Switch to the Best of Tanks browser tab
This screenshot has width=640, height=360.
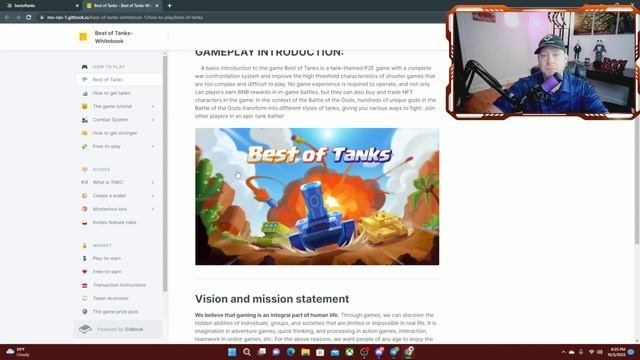[x=121, y=6]
